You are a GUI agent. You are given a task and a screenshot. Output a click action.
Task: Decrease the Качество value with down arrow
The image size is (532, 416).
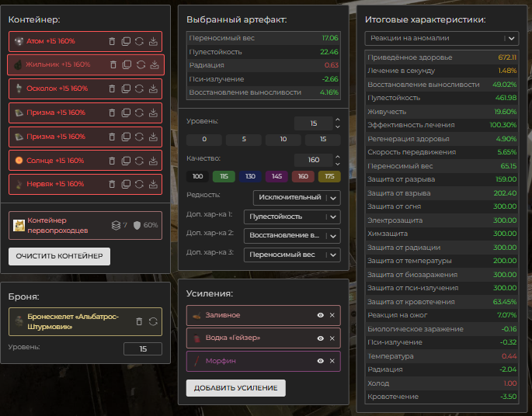[x=338, y=164]
